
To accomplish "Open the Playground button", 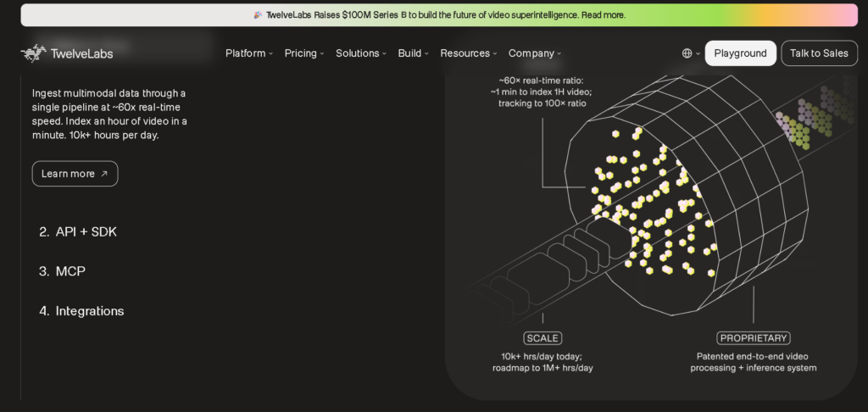I will click(740, 53).
